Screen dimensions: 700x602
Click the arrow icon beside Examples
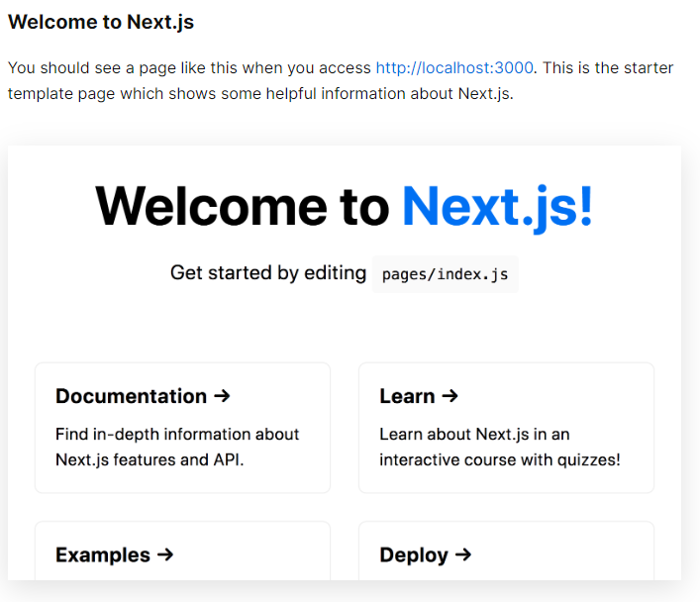tap(165, 554)
